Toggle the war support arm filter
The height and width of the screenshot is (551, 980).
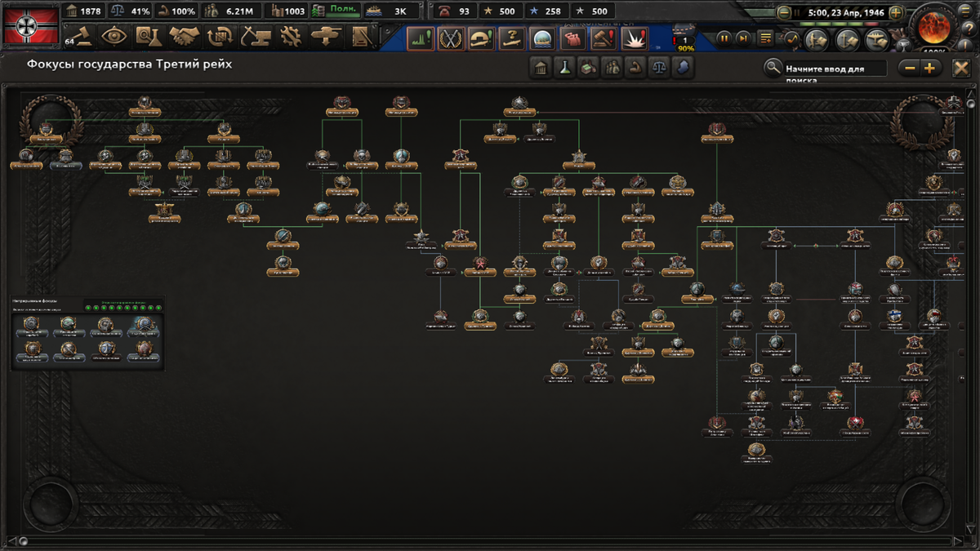(x=635, y=68)
